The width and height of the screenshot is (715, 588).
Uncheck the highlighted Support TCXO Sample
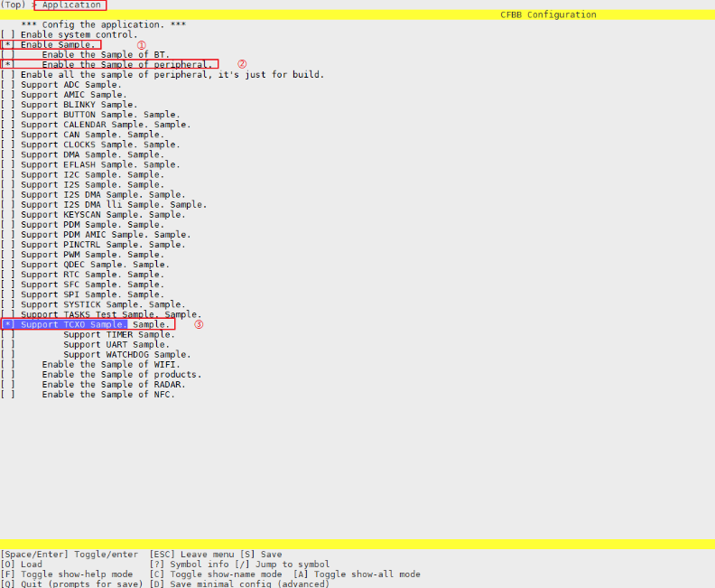point(8,324)
